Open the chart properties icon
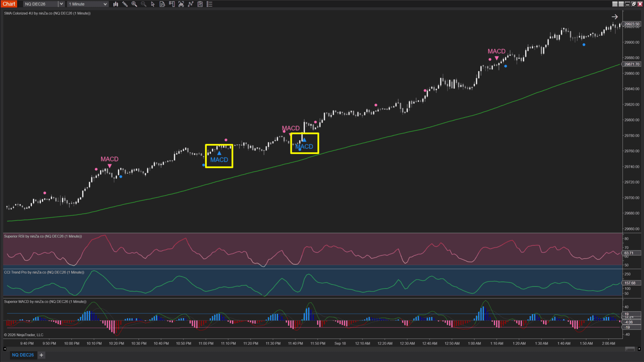The width and height of the screenshot is (644, 362). [x=200, y=4]
